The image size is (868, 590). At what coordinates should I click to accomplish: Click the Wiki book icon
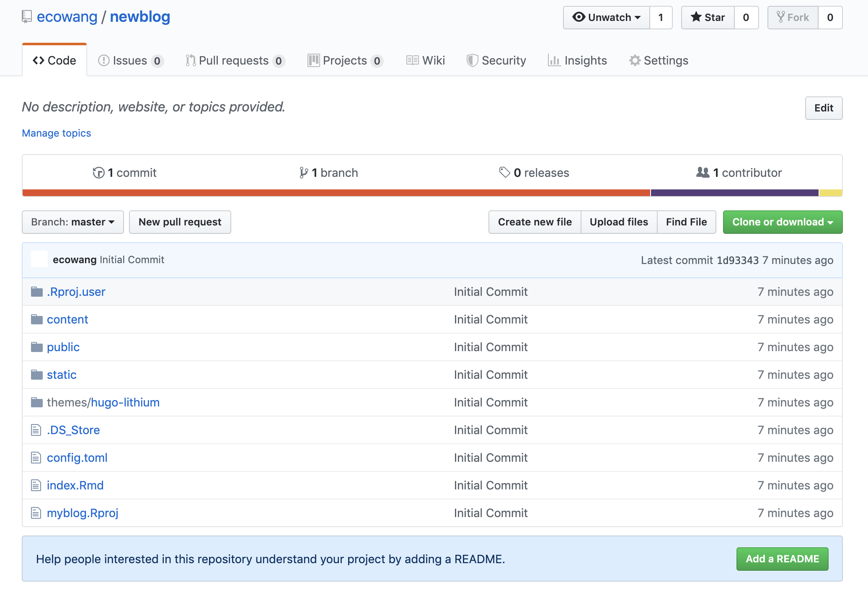[x=412, y=60]
